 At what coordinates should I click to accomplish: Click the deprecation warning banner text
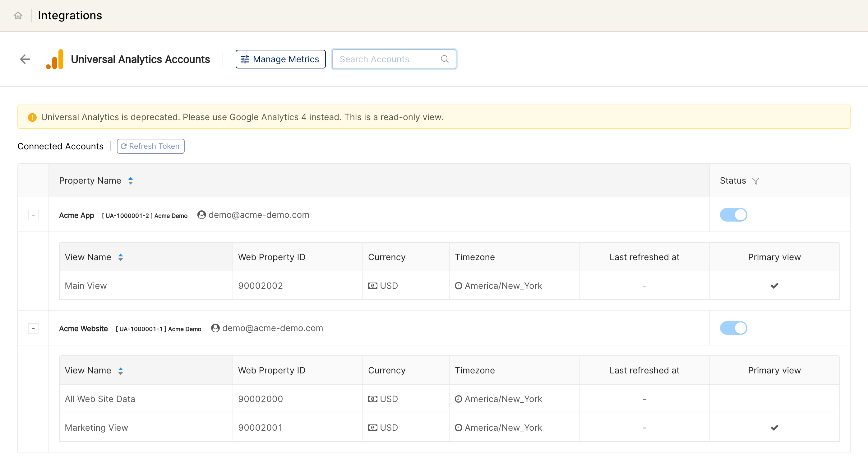click(x=242, y=117)
